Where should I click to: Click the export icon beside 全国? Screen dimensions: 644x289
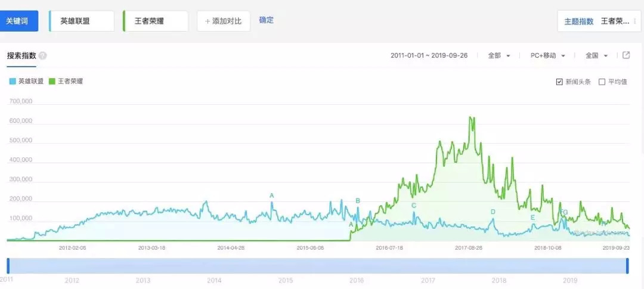point(626,55)
